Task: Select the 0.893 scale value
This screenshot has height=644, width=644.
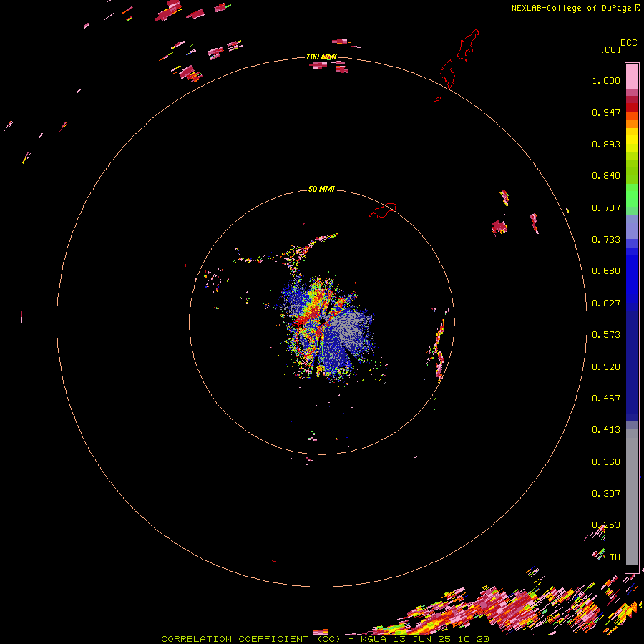Action: pyautogui.click(x=606, y=144)
